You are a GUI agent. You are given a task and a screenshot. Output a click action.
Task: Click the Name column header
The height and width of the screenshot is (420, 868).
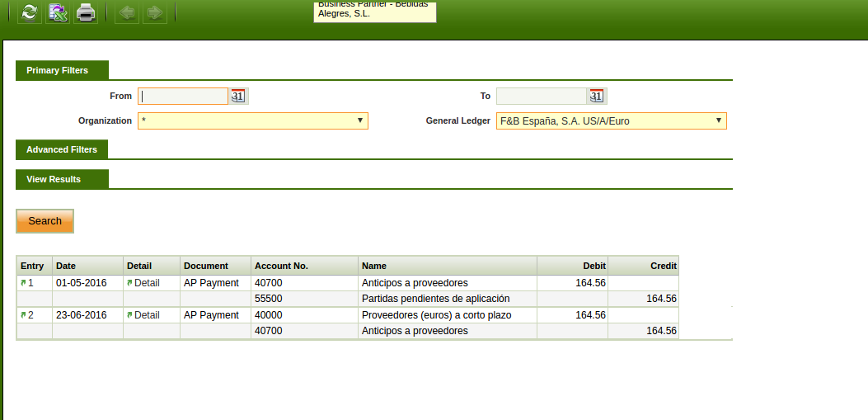click(x=448, y=266)
